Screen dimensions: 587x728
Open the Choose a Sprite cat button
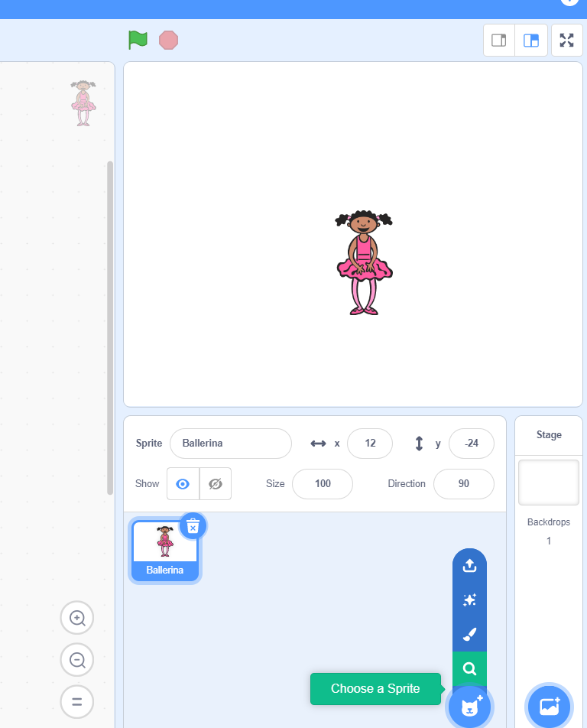[469, 707]
